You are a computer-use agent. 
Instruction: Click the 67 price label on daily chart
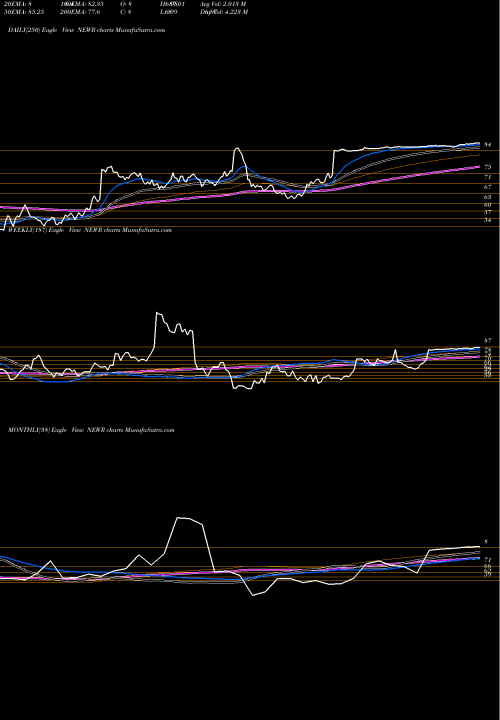pyautogui.click(x=488, y=187)
